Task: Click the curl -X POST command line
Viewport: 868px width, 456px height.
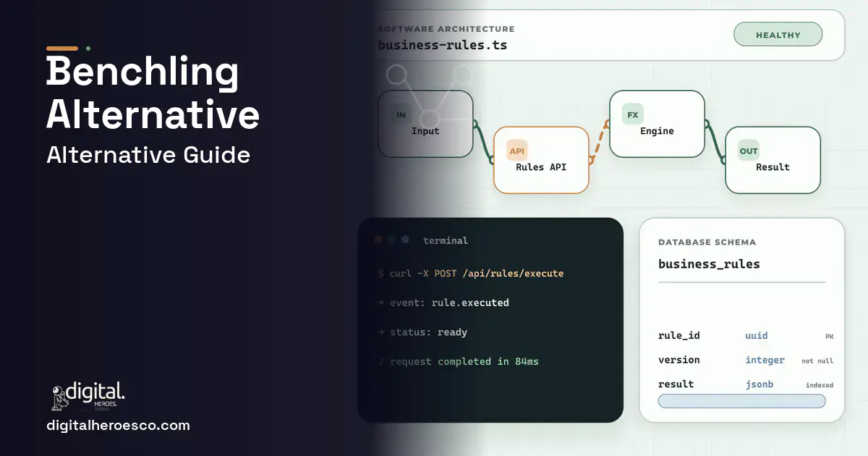Action: [x=471, y=274]
